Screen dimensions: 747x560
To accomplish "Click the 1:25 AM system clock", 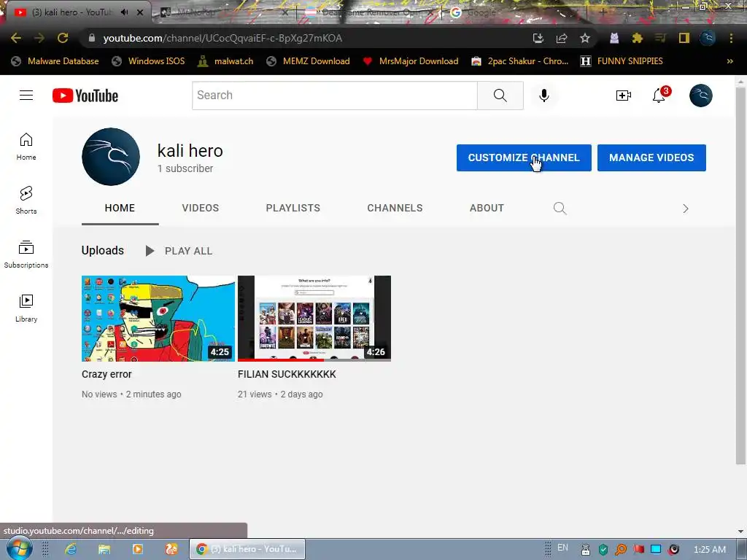I will 710,550.
